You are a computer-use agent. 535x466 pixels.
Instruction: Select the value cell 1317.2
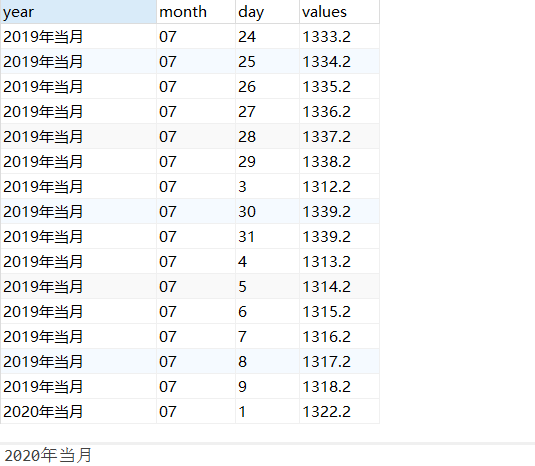click(339, 361)
